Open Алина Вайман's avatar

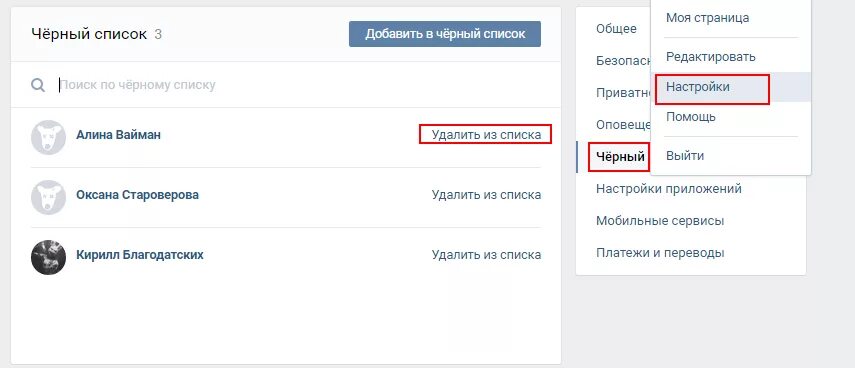(49, 137)
